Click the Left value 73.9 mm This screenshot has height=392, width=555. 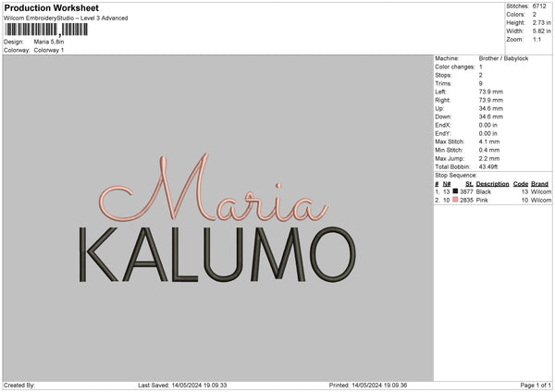tap(490, 92)
